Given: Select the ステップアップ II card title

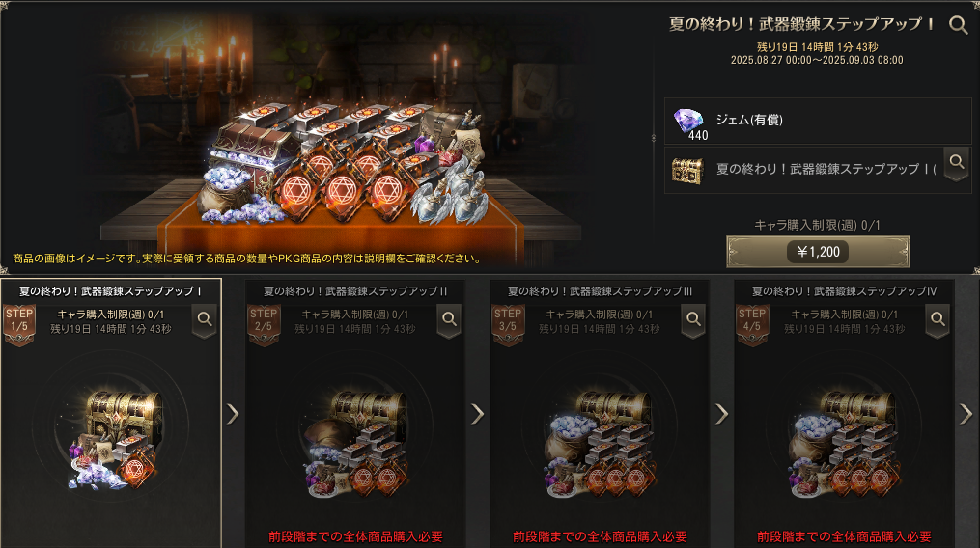Looking at the screenshot, I should 355,291.
